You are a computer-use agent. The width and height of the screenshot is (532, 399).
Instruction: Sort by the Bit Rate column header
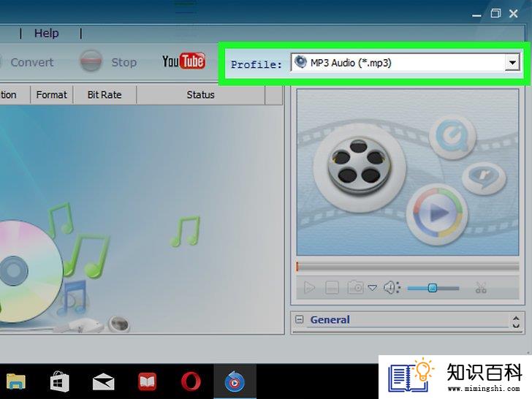click(104, 95)
